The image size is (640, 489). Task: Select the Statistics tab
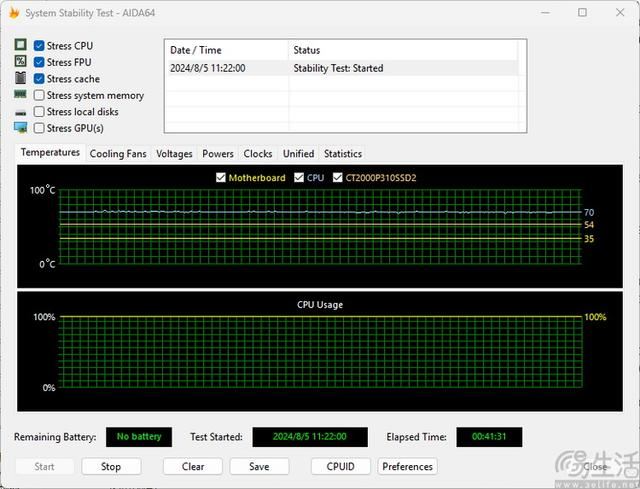click(x=342, y=154)
